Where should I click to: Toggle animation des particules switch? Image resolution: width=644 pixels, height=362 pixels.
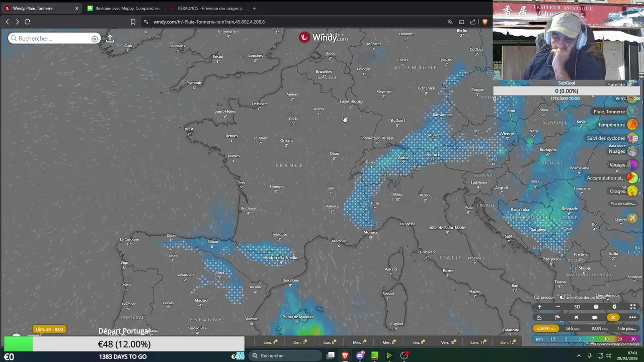(562, 297)
